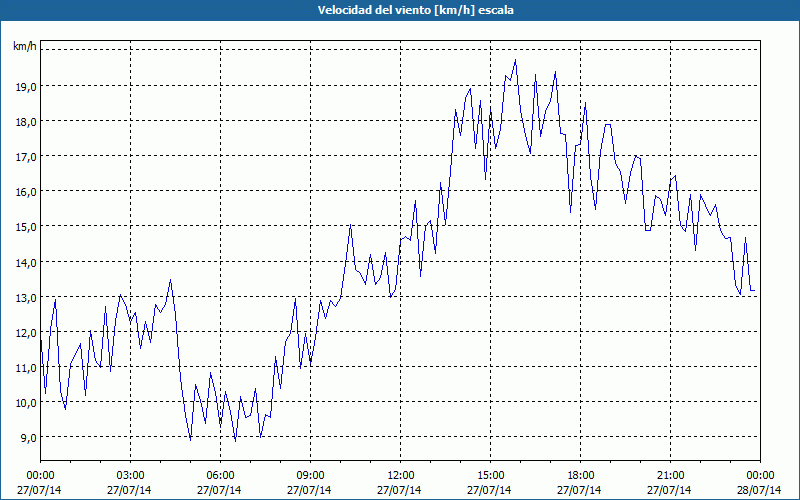This screenshot has width=800, height=500.
Task: Click the 09:00 time axis label
Action: [x=310, y=476]
